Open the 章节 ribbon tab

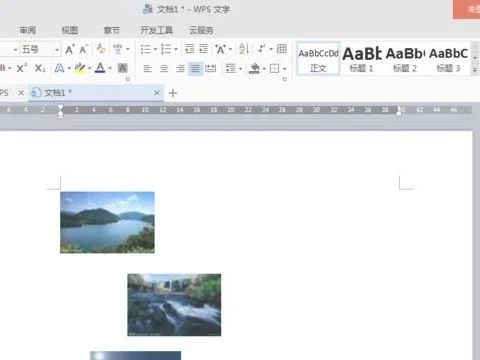pyautogui.click(x=112, y=30)
